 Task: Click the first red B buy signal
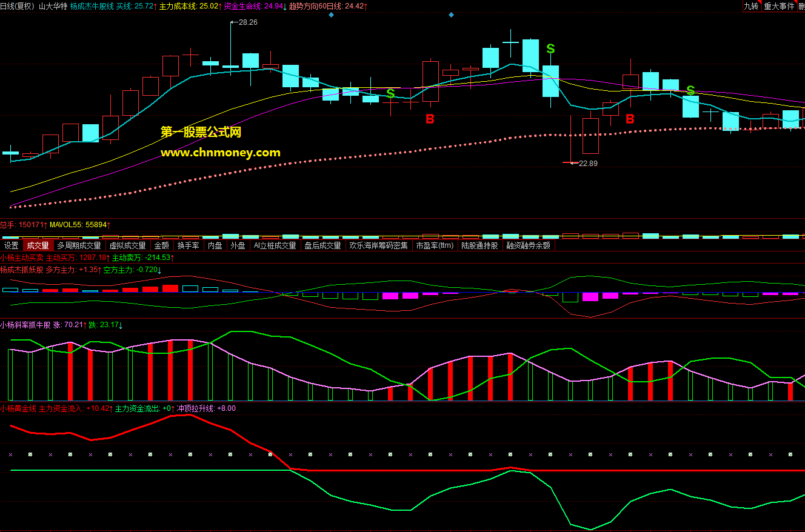(430, 119)
